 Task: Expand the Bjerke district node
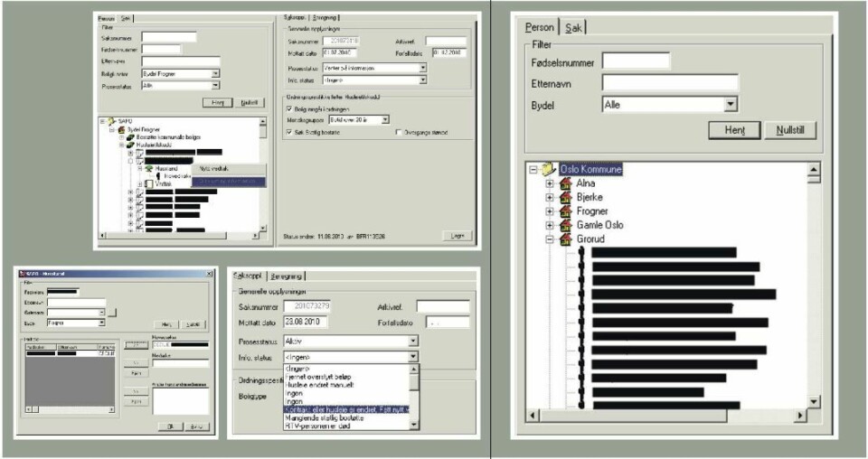[550, 198]
